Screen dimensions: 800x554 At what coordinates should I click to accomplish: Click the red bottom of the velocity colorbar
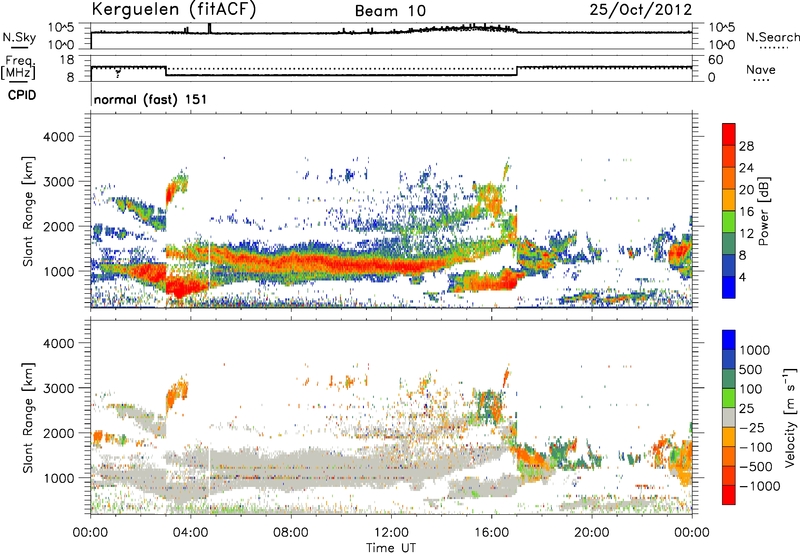click(x=729, y=495)
